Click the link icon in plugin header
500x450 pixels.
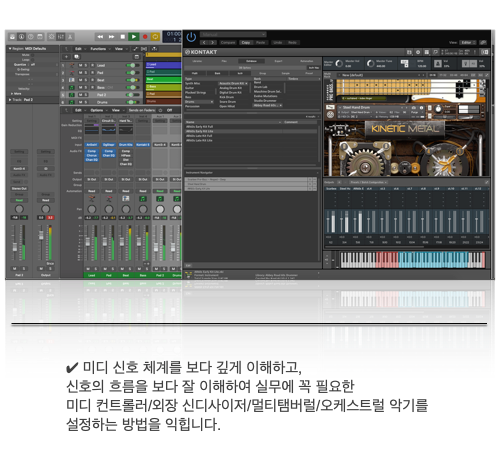point(483,43)
